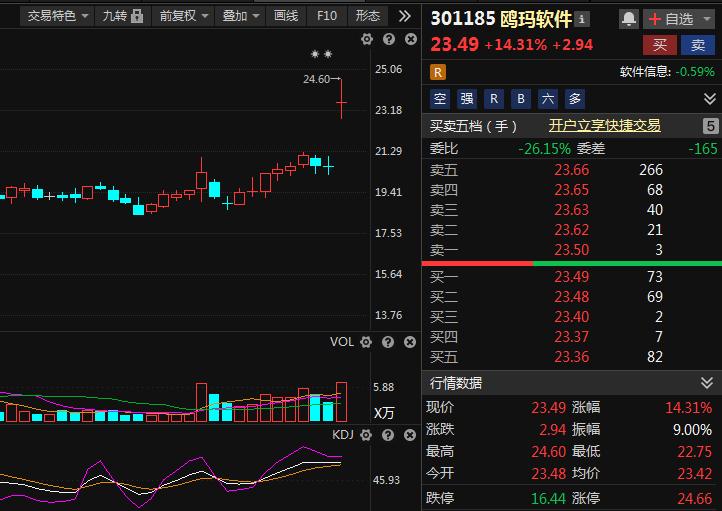Open VOL indicator help icon
Image resolution: width=722 pixels, height=511 pixels.
pyautogui.click(x=388, y=342)
